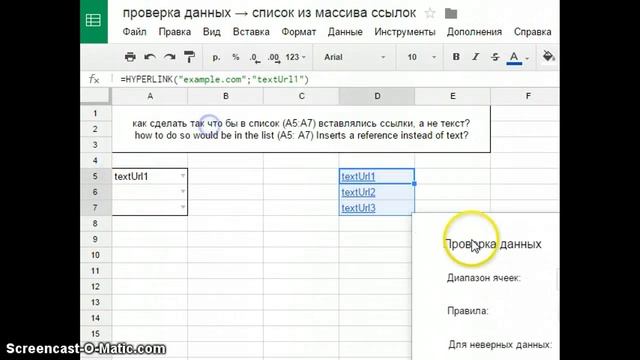
Task: Decrease decimal places
Action: point(255,58)
